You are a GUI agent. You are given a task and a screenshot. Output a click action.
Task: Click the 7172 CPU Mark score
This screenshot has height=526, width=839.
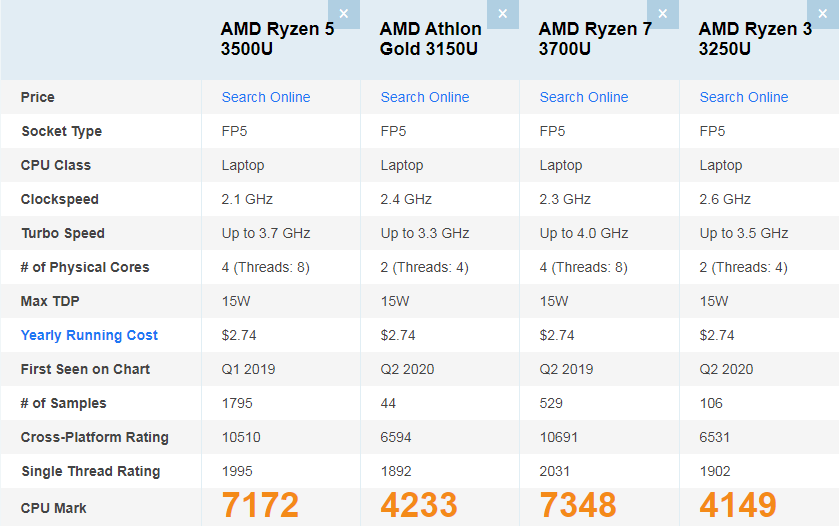point(260,506)
